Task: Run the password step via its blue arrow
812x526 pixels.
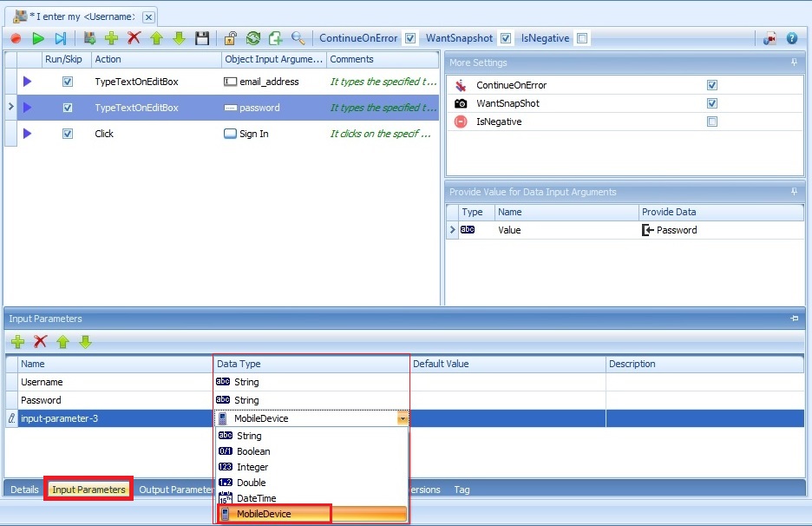Action: point(28,108)
